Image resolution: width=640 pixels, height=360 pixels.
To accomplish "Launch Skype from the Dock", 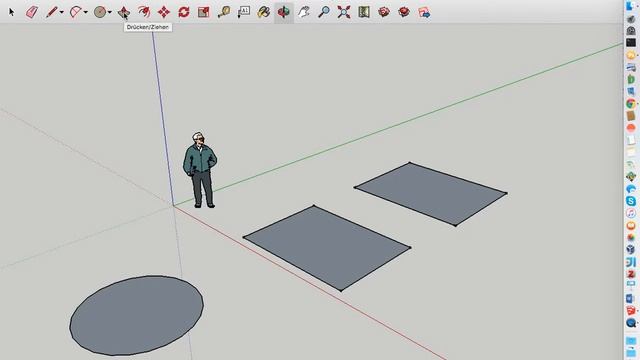I will click(631, 201).
